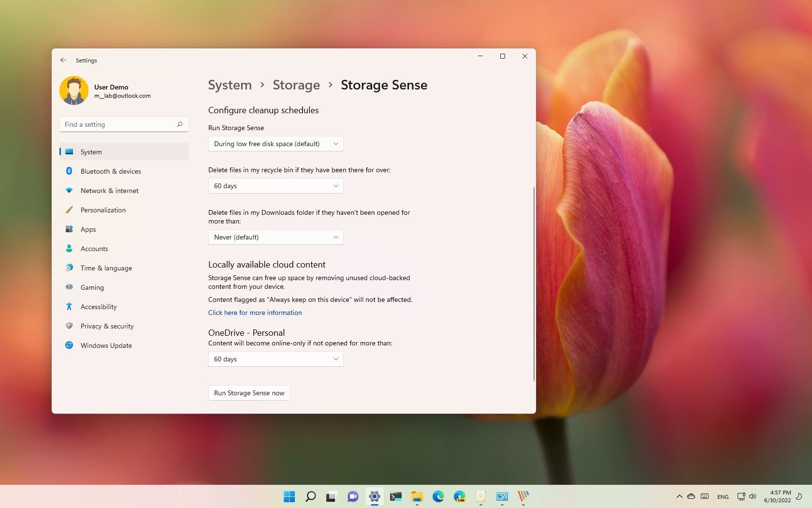Open Windows Update
Viewport: 812px width, 508px height.
[106, 345]
